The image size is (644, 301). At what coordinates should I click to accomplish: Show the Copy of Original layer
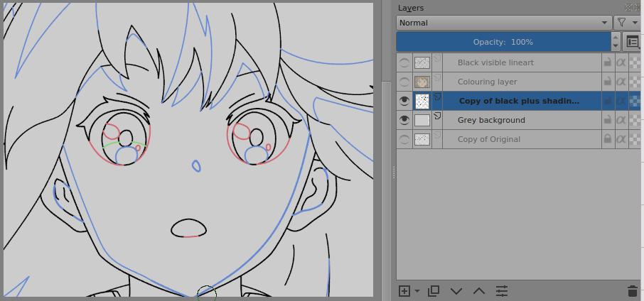tap(404, 139)
